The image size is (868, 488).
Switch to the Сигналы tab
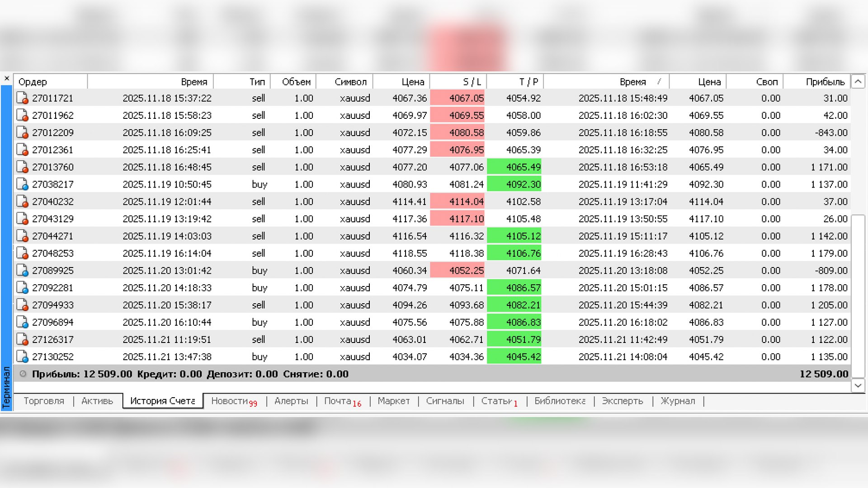445,401
